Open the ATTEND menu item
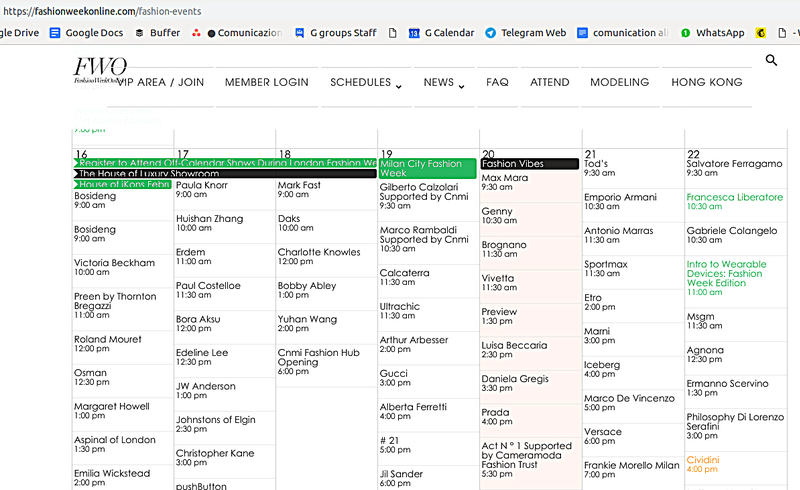 point(549,82)
